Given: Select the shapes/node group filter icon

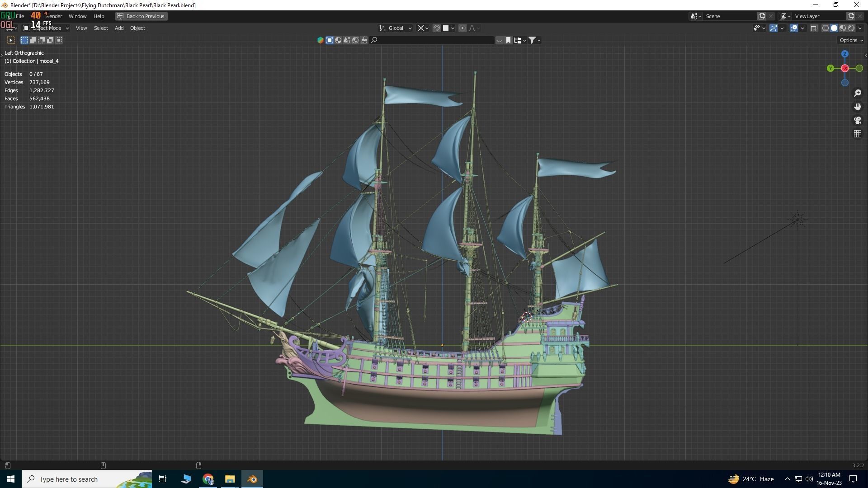Looking at the screenshot, I should click(x=347, y=40).
